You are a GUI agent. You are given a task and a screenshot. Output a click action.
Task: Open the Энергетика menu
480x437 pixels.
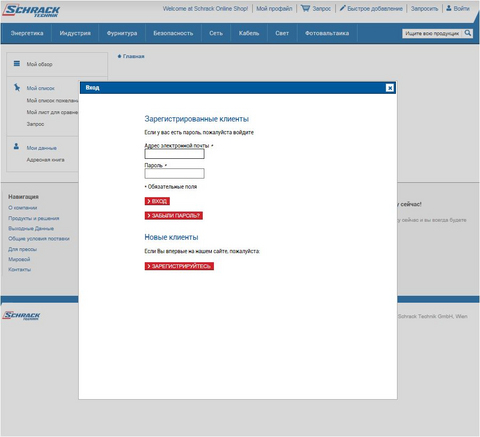[x=27, y=33]
